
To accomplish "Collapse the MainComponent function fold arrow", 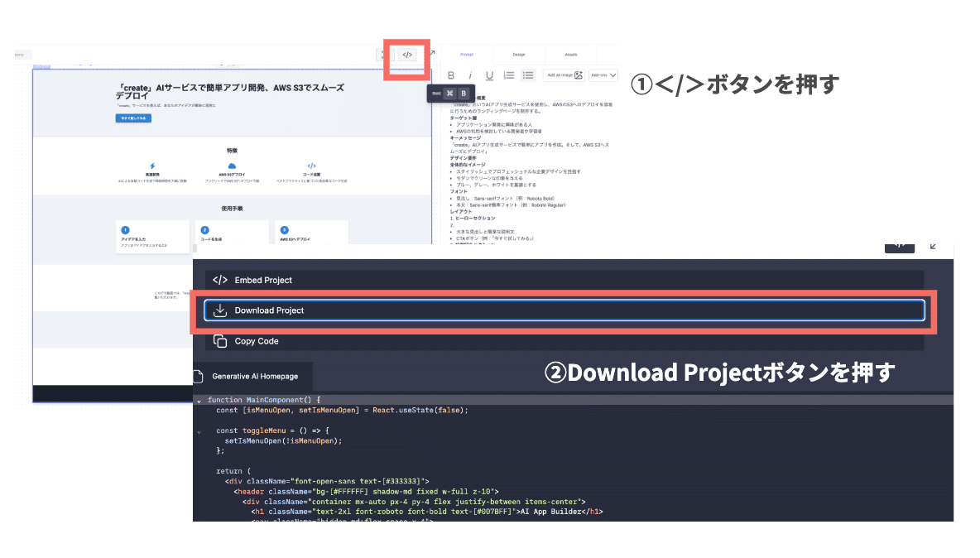I will (199, 401).
